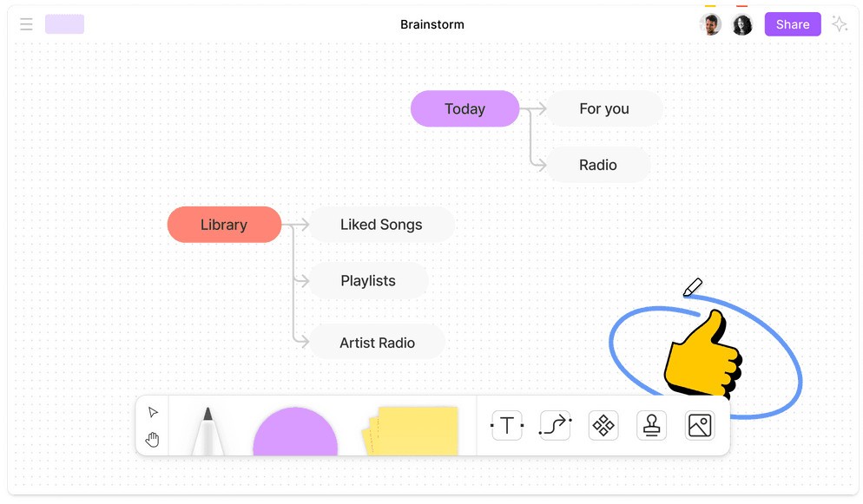
Task: Click the Share button
Action: pyautogui.click(x=793, y=24)
